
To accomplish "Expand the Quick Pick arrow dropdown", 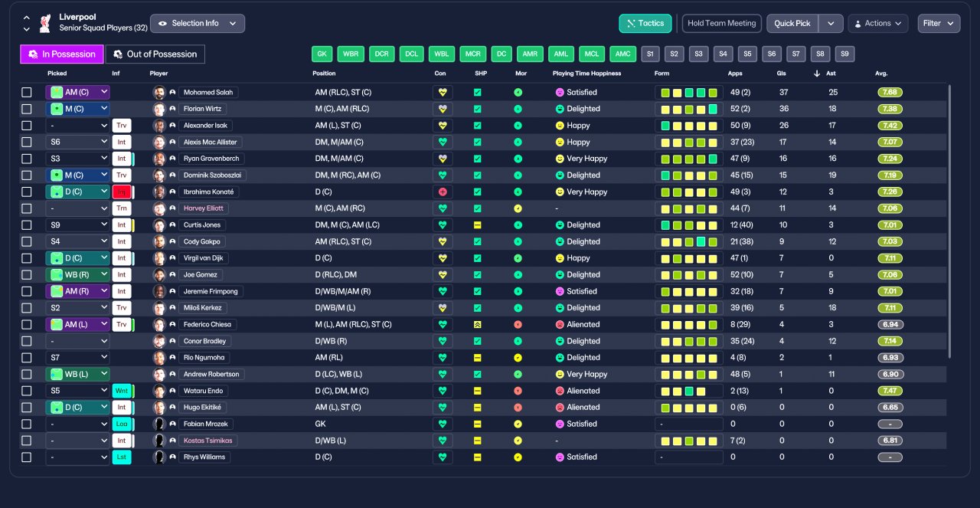I will (831, 23).
